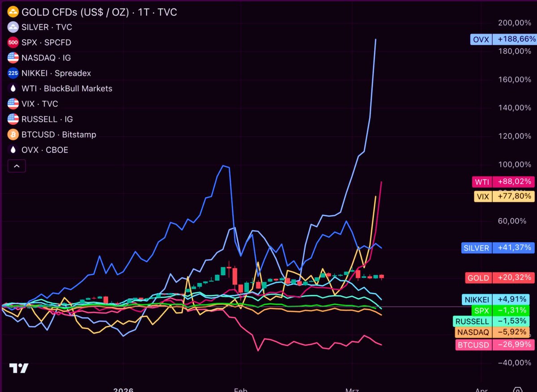Click the 2026 time axis label

pos(124,389)
